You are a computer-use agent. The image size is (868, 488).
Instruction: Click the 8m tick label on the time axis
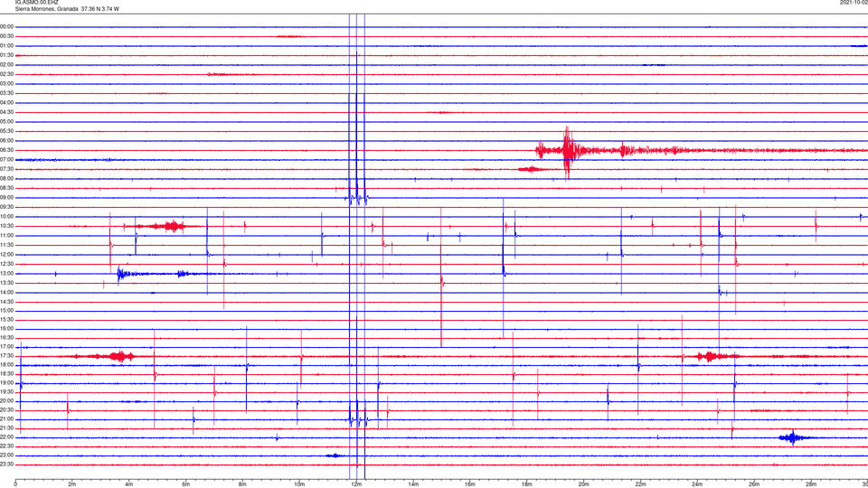click(x=242, y=484)
